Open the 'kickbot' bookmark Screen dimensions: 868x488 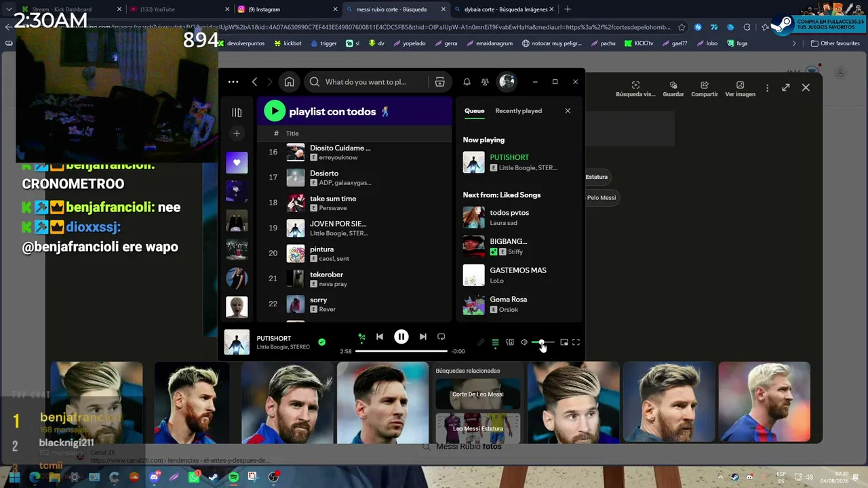288,43
